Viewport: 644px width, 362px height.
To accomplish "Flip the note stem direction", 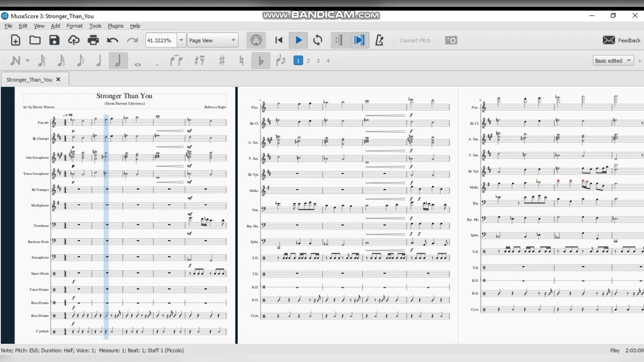I will coord(281,61).
